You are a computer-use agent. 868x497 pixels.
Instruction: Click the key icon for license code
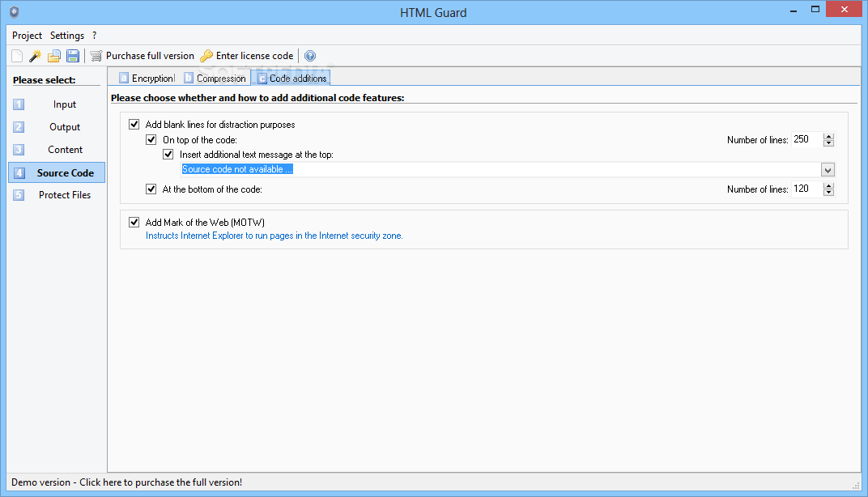[206, 56]
